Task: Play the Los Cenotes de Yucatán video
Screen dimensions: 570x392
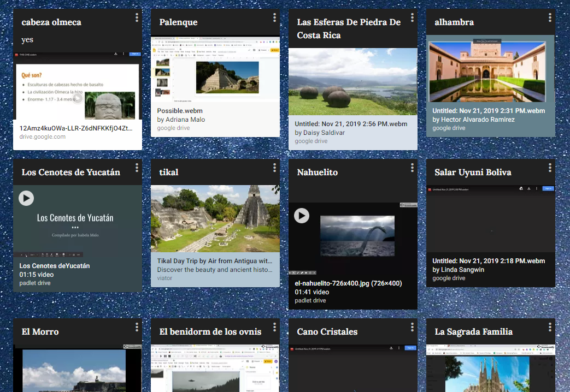Action: click(26, 198)
